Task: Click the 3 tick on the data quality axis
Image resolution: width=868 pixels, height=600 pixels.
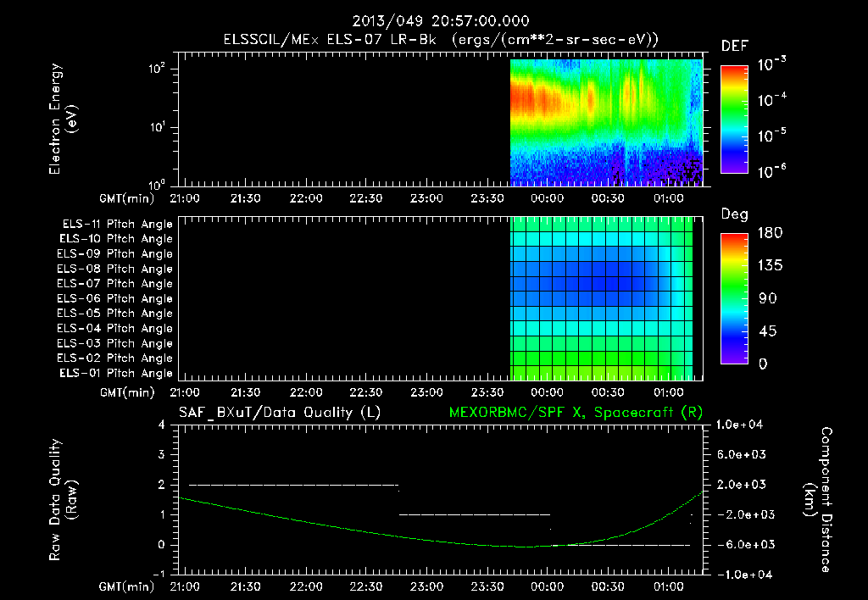Action: [161, 455]
